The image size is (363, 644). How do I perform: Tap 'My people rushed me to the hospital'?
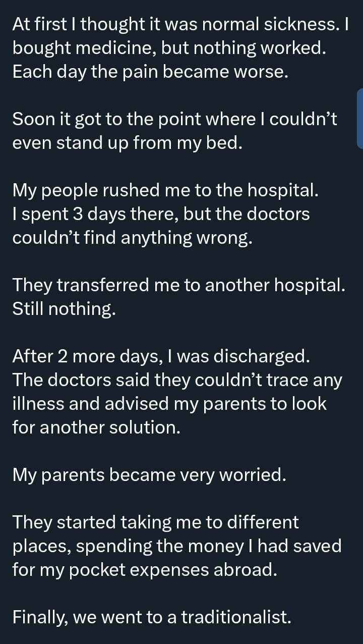tap(165, 190)
